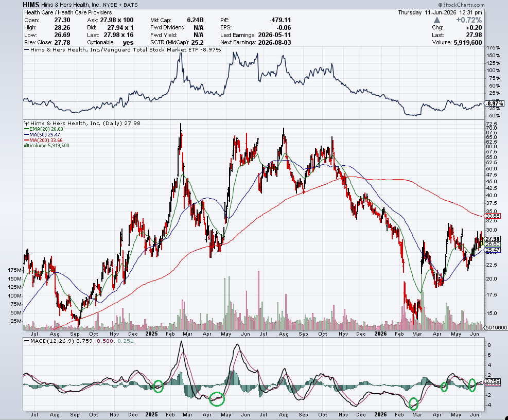Screen dimensions: 508x420
Task: Click the candlestick icon beside the Daily price legend
Action: pyautogui.click(x=27, y=123)
